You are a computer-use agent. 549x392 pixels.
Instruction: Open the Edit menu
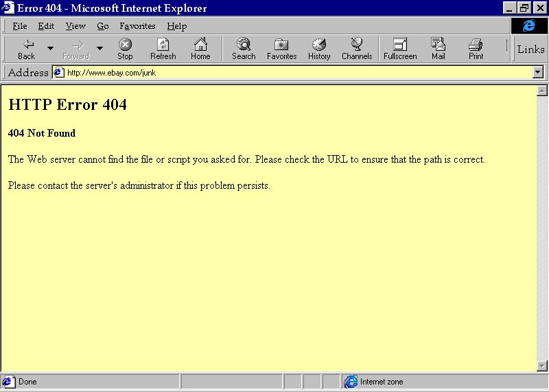coord(46,26)
